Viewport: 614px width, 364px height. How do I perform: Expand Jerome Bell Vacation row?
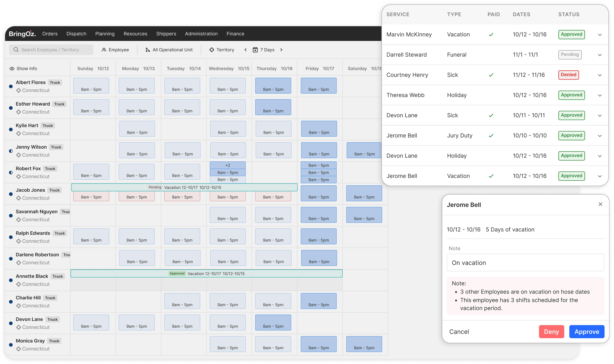coord(600,176)
